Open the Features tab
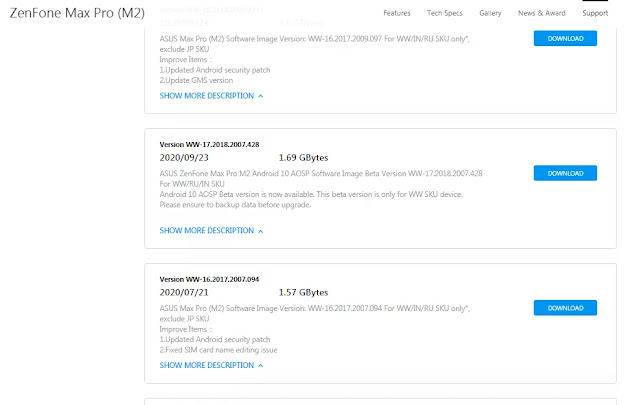This screenshot has height=405, width=638. click(397, 13)
